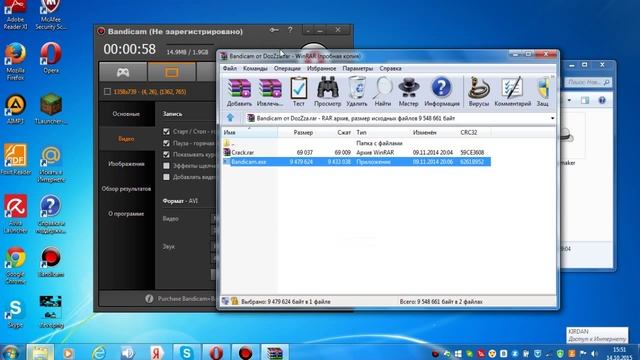640x360 pixels.
Task: Open О программе section in Bandicam
Action: (126, 214)
